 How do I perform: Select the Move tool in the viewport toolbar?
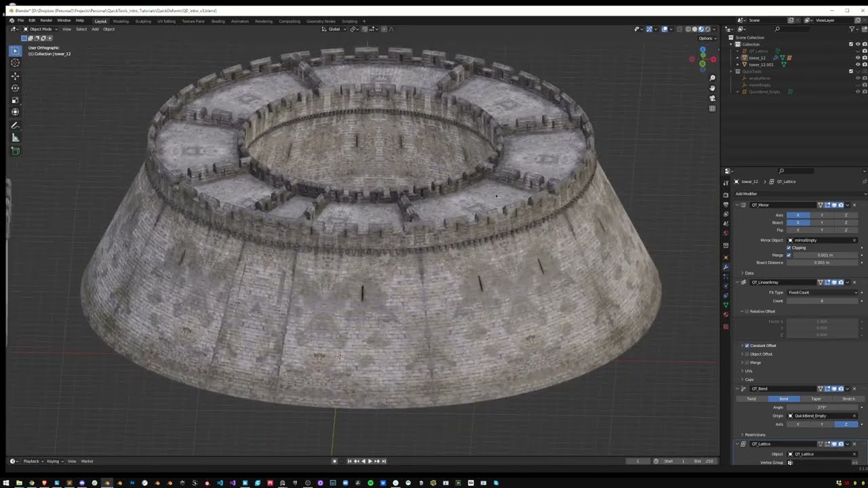(x=15, y=76)
